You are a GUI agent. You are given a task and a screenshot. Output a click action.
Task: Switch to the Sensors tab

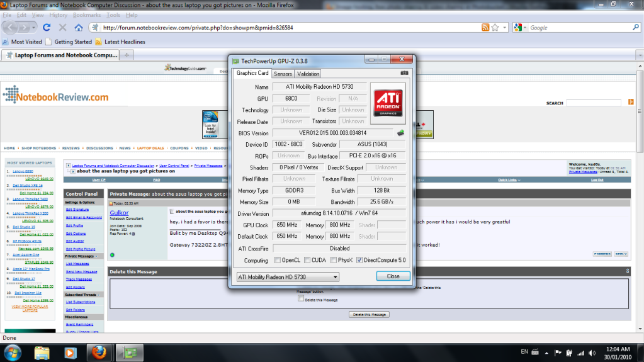tap(283, 74)
